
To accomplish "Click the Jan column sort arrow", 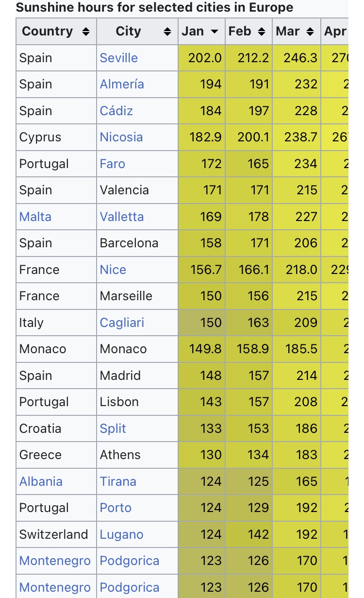I will pyautogui.click(x=214, y=32).
